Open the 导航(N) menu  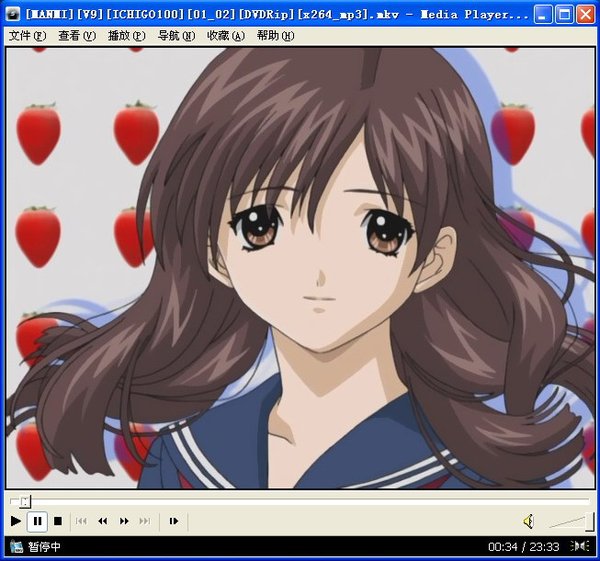click(x=176, y=36)
